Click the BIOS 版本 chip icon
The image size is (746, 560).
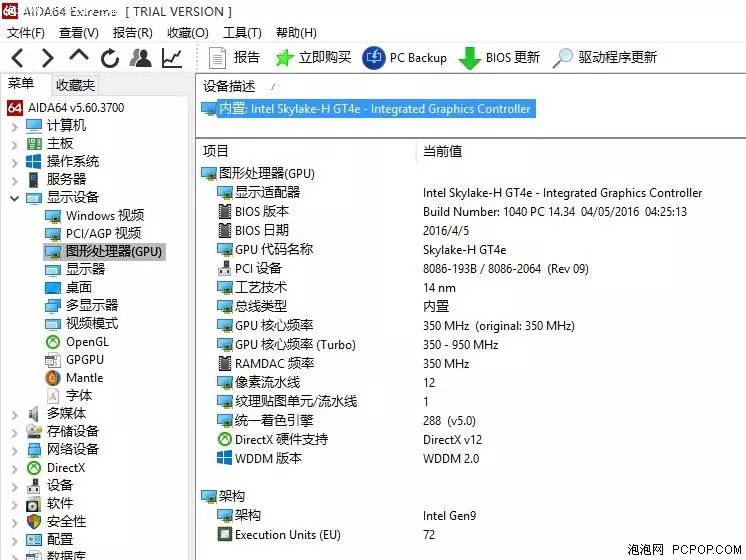click(225, 211)
